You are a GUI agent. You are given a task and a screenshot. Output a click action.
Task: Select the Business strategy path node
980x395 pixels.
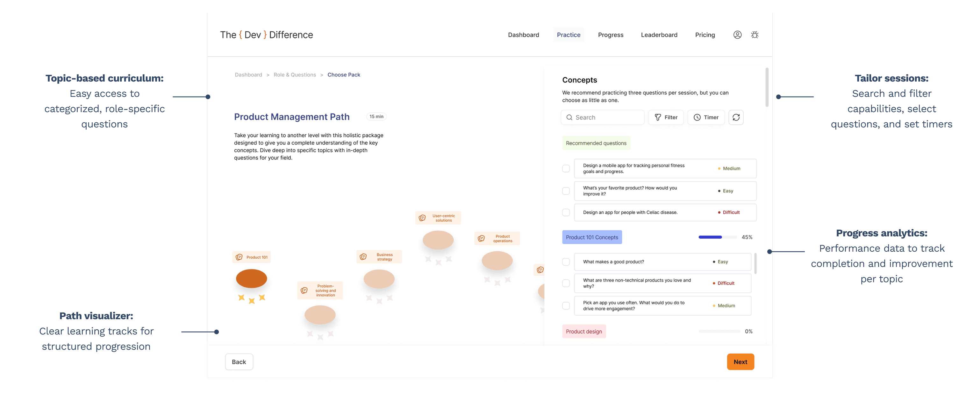[379, 279]
